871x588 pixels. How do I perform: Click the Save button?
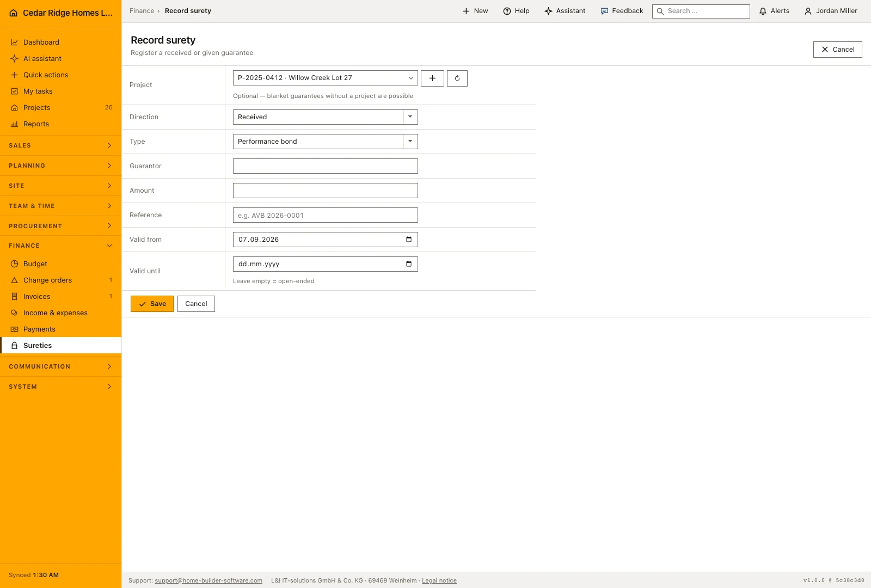[x=152, y=304]
